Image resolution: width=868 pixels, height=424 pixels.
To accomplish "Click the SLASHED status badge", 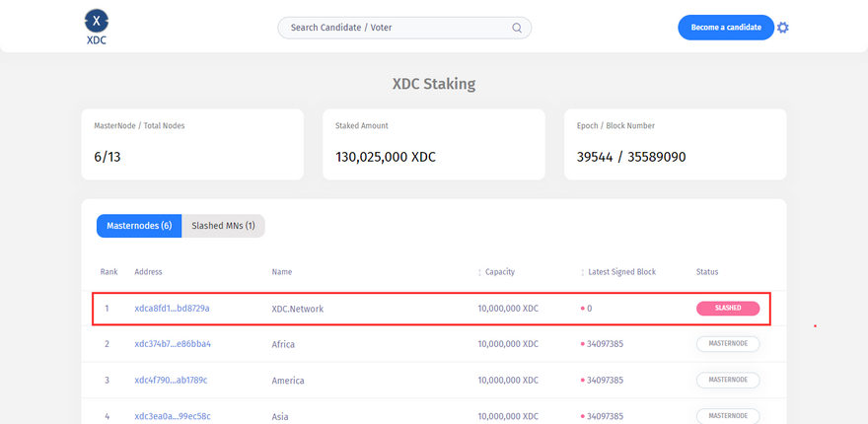I will pos(728,308).
